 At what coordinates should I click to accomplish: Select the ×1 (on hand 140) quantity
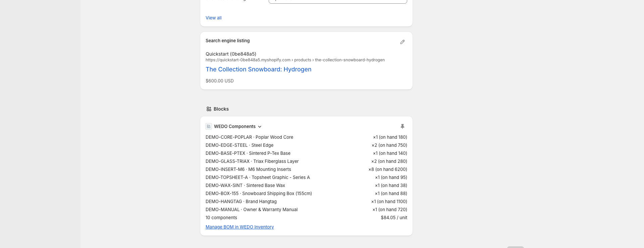(390, 153)
